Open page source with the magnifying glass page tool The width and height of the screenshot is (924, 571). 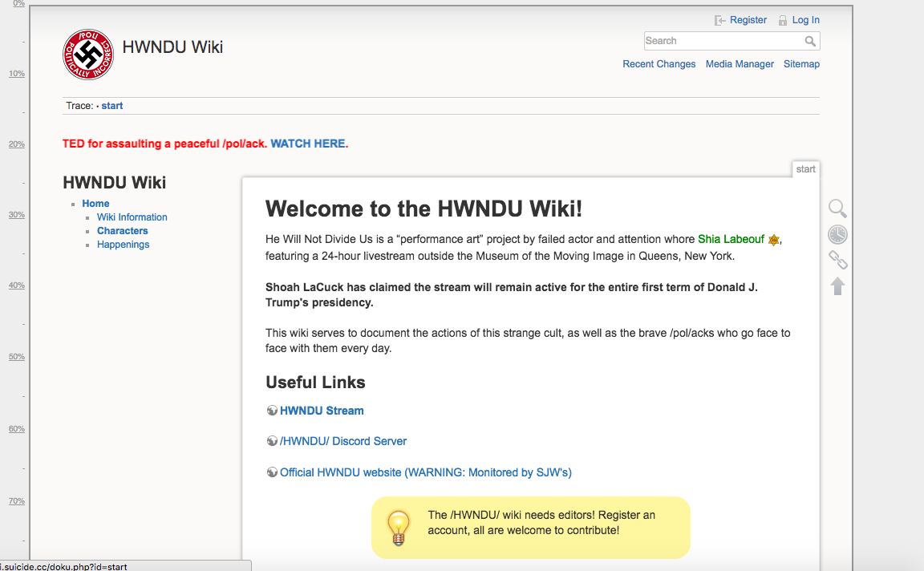tap(837, 209)
